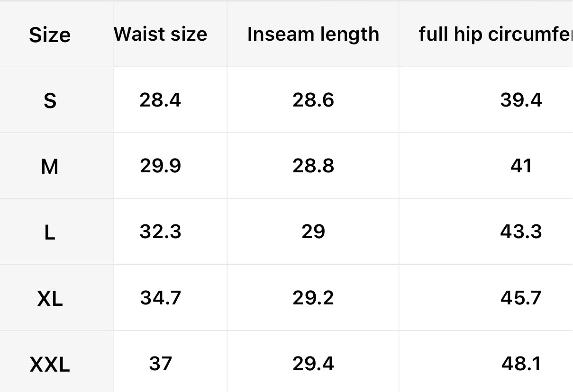
Task: Select inseam value 28.8 in M row
Action: tap(313, 166)
